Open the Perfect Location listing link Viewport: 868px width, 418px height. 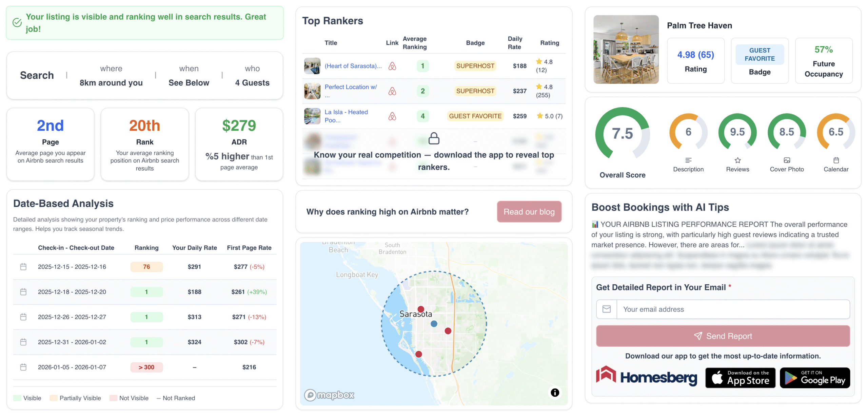pos(350,87)
